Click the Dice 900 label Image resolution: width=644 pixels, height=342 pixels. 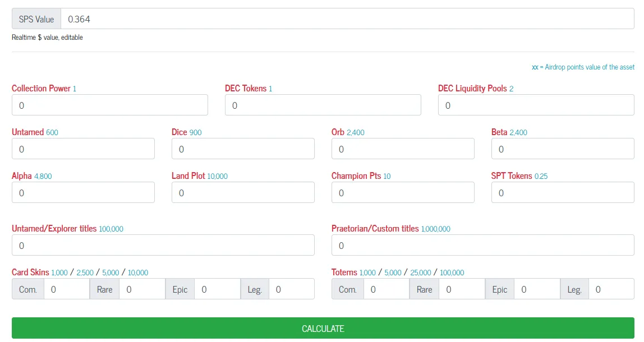click(x=186, y=132)
